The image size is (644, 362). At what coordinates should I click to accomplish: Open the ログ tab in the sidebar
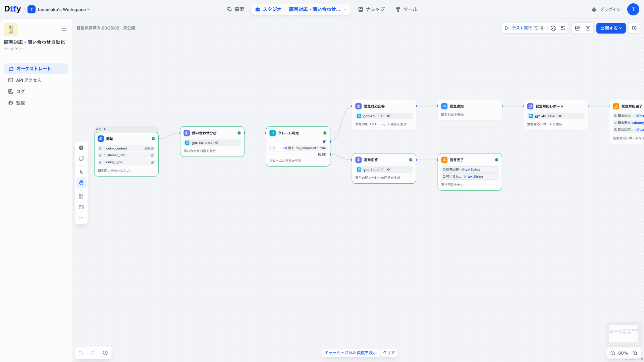20,91
